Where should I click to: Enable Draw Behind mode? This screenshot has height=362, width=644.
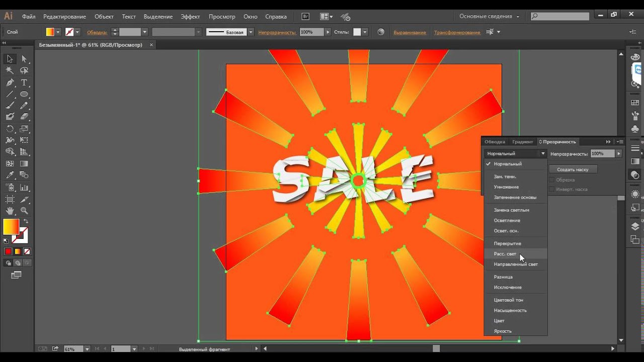coord(18,263)
